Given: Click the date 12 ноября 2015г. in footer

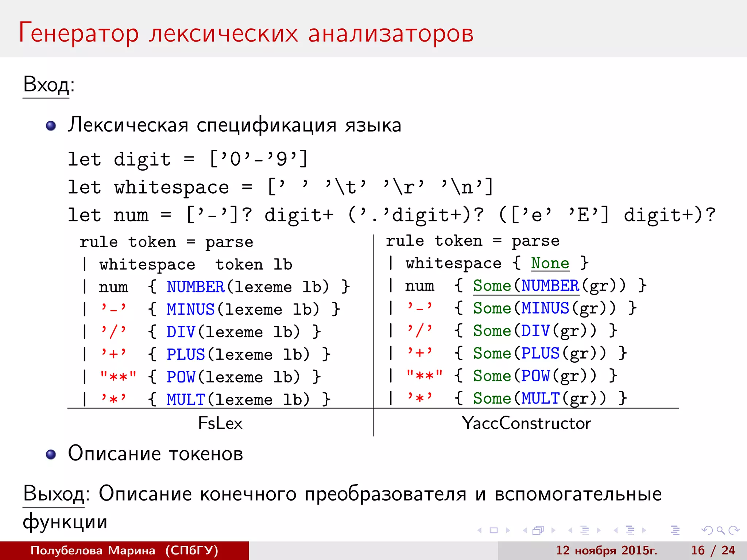Looking at the screenshot, I should [606, 551].
